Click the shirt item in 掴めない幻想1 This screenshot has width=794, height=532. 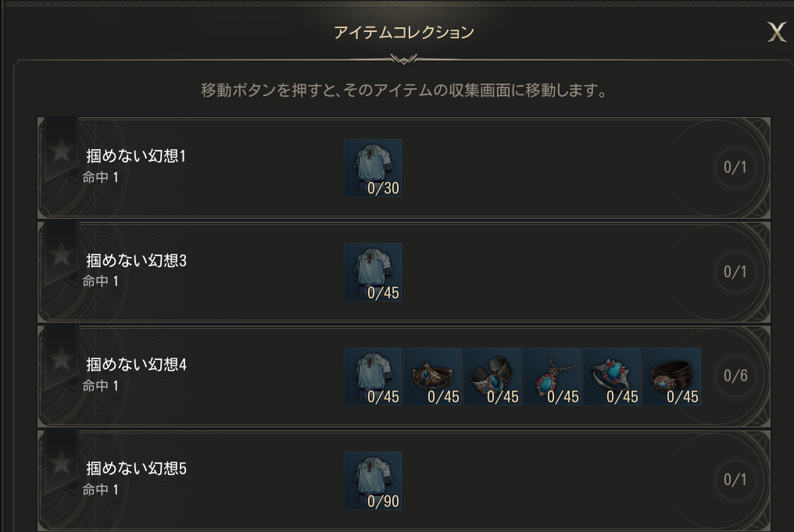coord(373,167)
